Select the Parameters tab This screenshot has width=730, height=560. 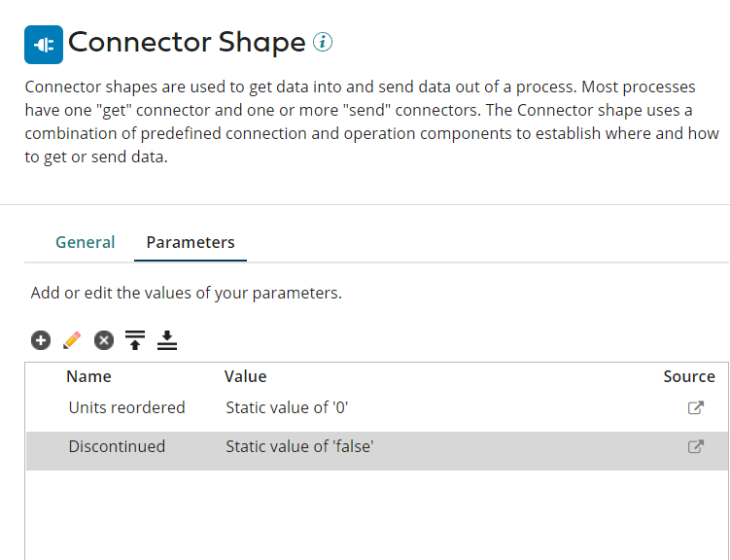[x=191, y=243]
